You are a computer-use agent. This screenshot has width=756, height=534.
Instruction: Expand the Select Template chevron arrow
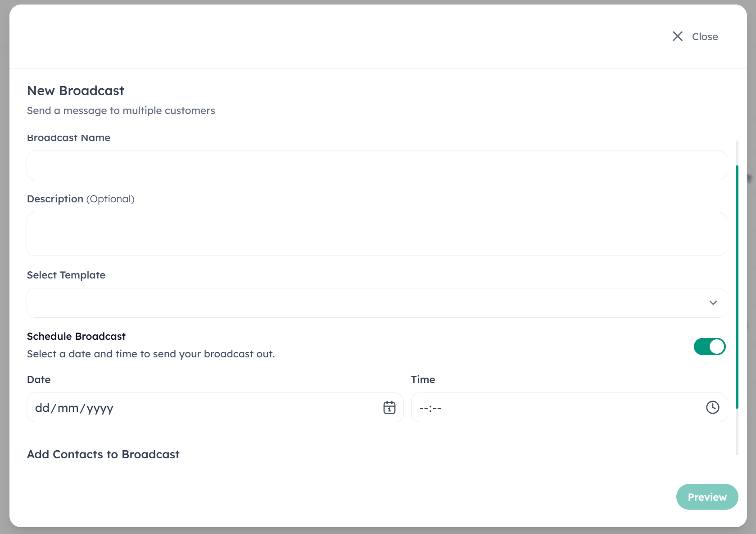(713, 303)
